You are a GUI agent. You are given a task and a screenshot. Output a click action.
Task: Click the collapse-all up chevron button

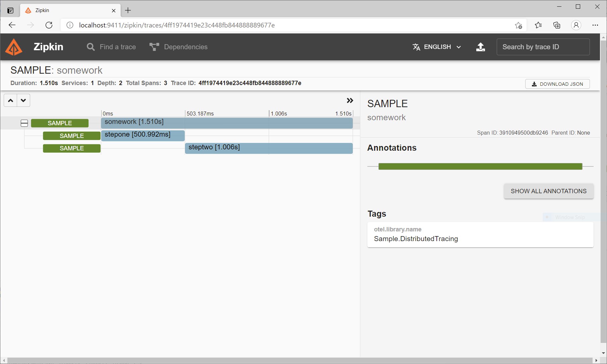coord(10,100)
